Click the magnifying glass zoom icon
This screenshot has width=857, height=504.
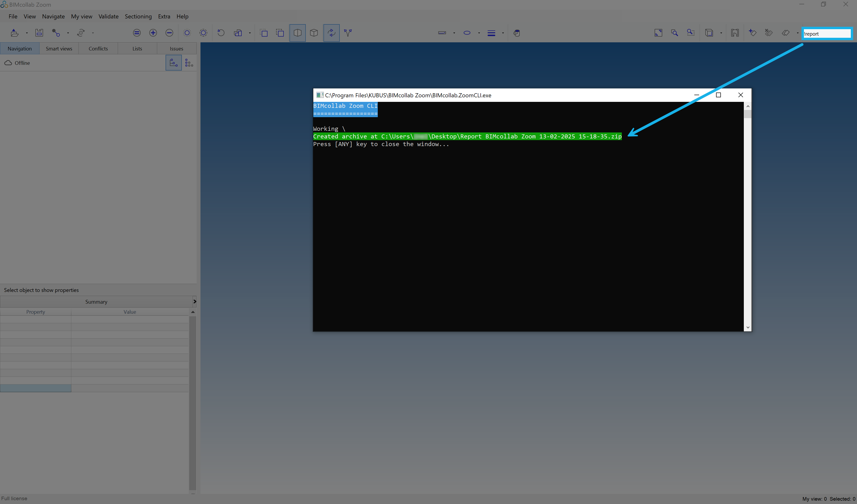675,33
